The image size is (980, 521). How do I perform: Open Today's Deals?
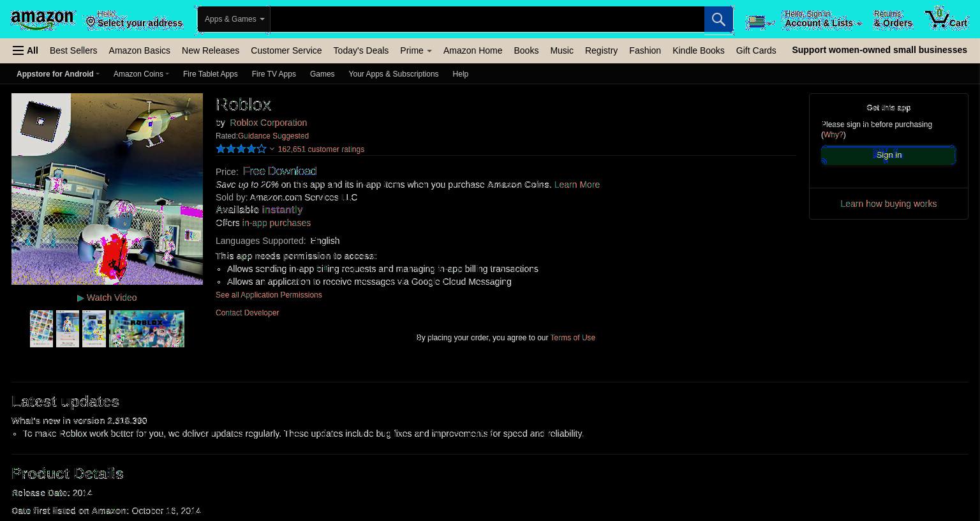click(x=360, y=50)
